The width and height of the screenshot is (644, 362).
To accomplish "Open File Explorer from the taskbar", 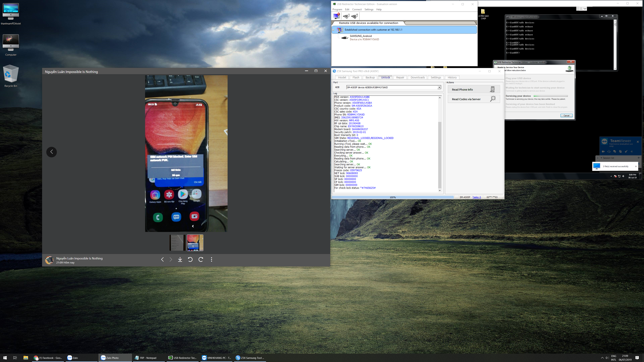I will 26,358.
